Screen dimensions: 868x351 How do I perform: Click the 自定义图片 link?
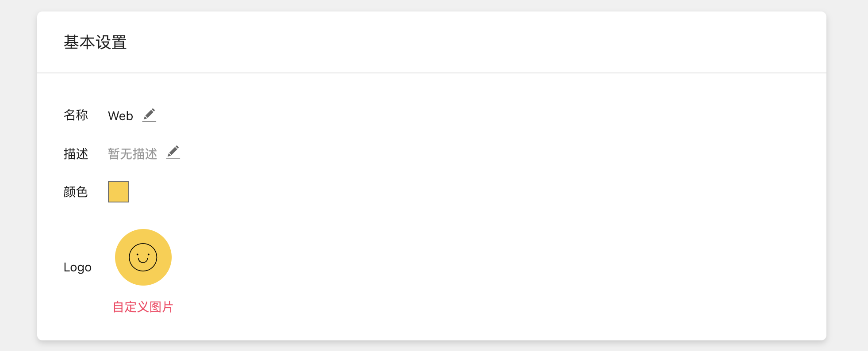tap(143, 307)
